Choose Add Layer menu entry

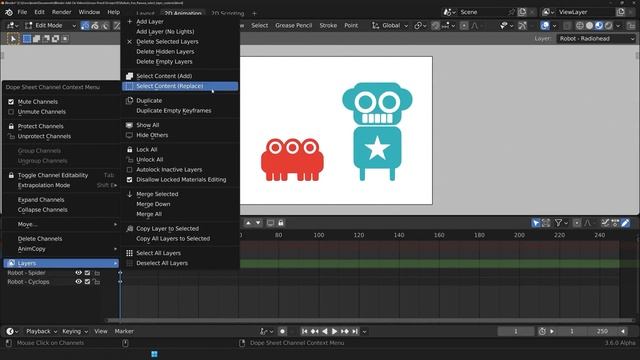180,22
